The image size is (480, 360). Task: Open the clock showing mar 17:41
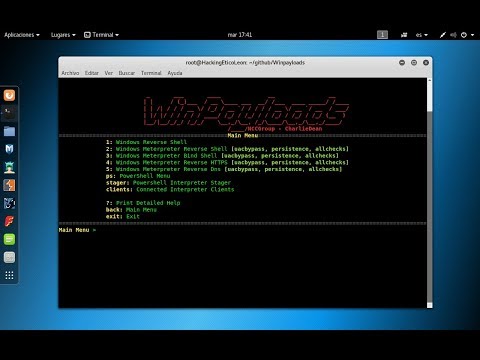(x=240, y=35)
